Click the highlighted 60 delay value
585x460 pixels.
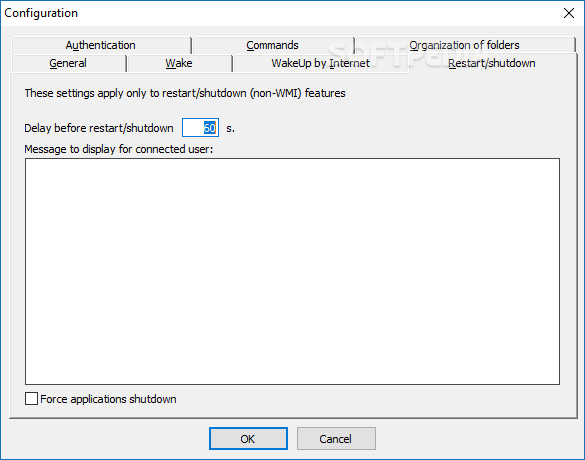210,128
